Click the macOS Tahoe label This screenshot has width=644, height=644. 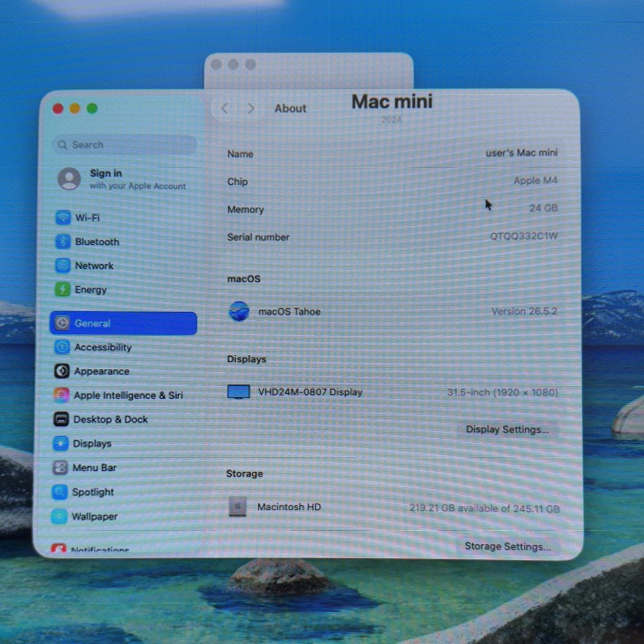point(289,311)
